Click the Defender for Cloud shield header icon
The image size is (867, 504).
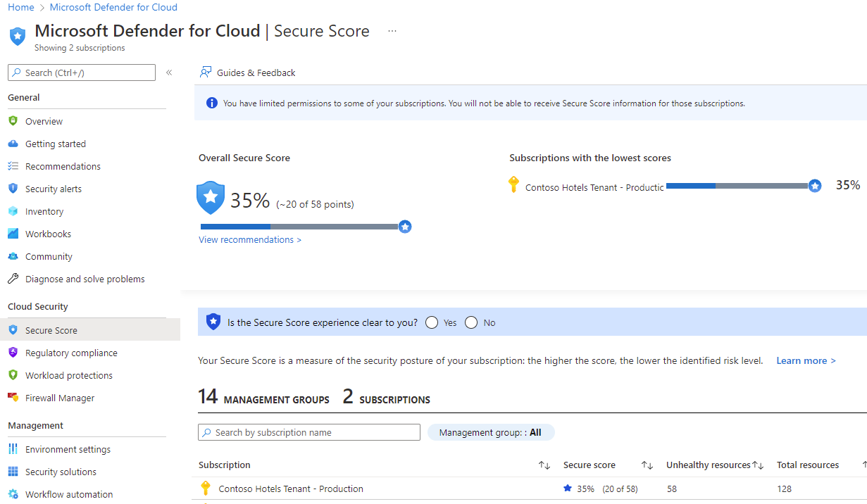point(18,36)
